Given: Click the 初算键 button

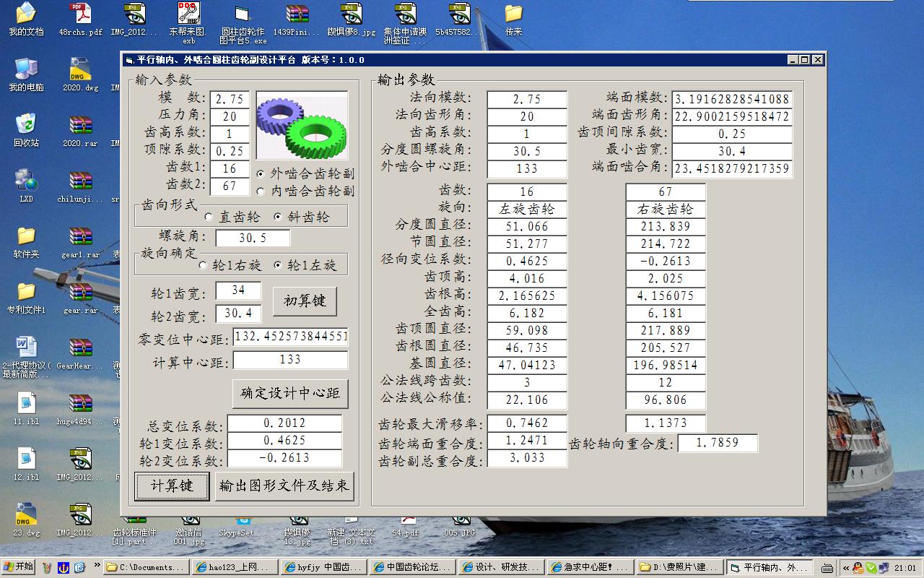Looking at the screenshot, I should pos(305,301).
